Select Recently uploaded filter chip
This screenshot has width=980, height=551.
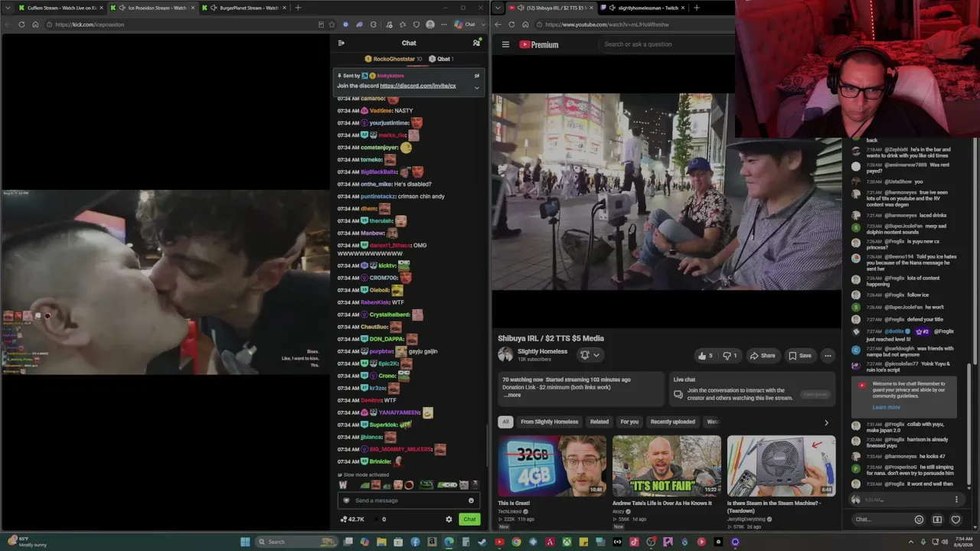tap(673, 422)
